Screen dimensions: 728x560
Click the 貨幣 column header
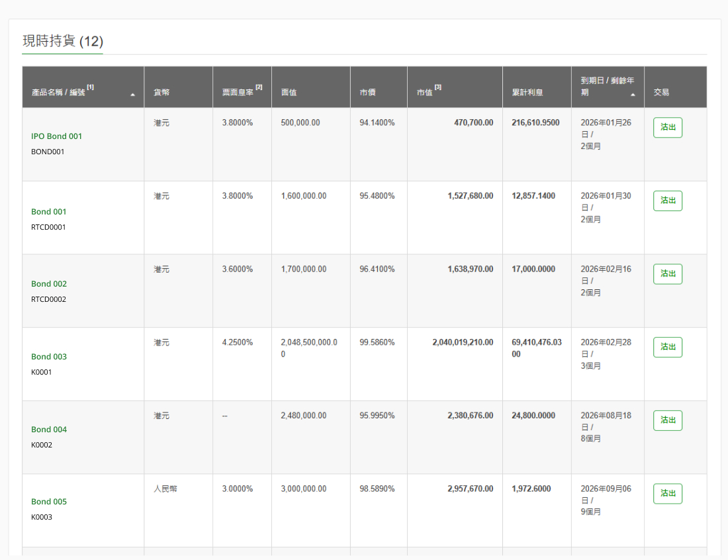pos(162,93)
